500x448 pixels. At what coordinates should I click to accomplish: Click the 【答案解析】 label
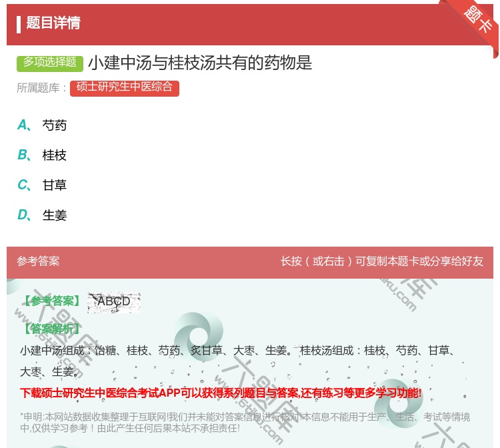coord(53,329)
